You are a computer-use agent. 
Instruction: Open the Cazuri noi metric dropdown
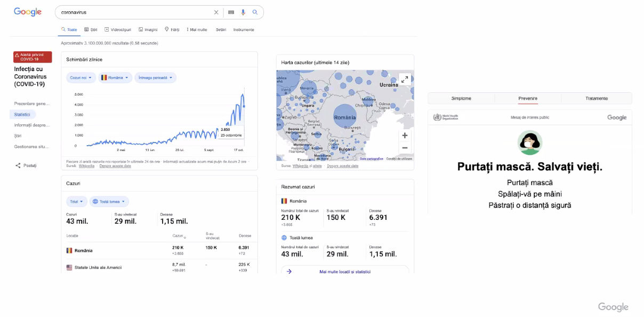click(81, 77)
